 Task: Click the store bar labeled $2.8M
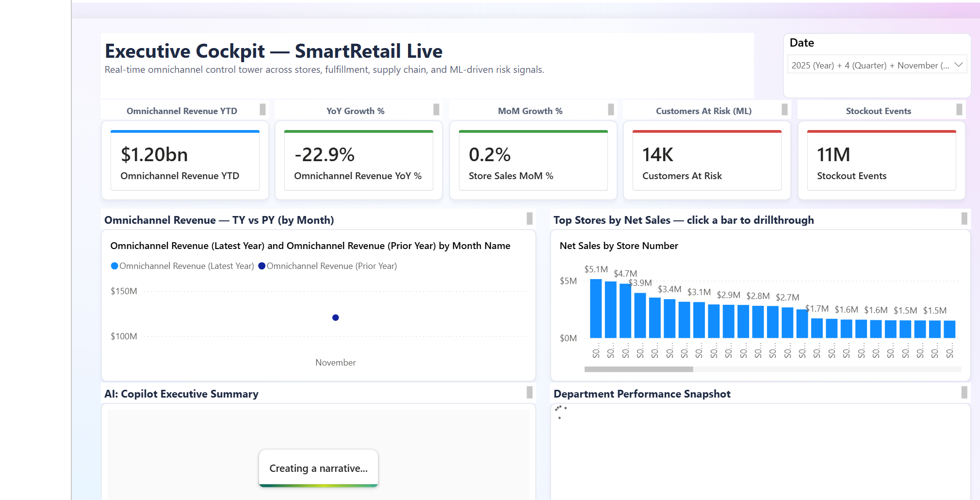[758, 322]
